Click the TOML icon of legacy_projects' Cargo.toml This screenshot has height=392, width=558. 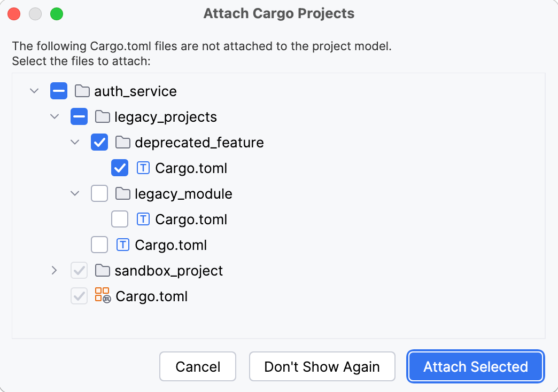click(122, 245)
